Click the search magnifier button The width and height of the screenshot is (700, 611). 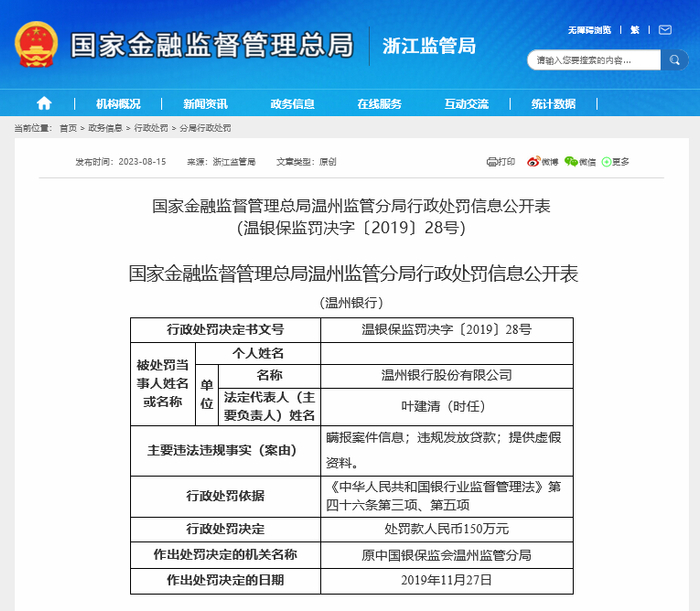(x=675, y=60)
